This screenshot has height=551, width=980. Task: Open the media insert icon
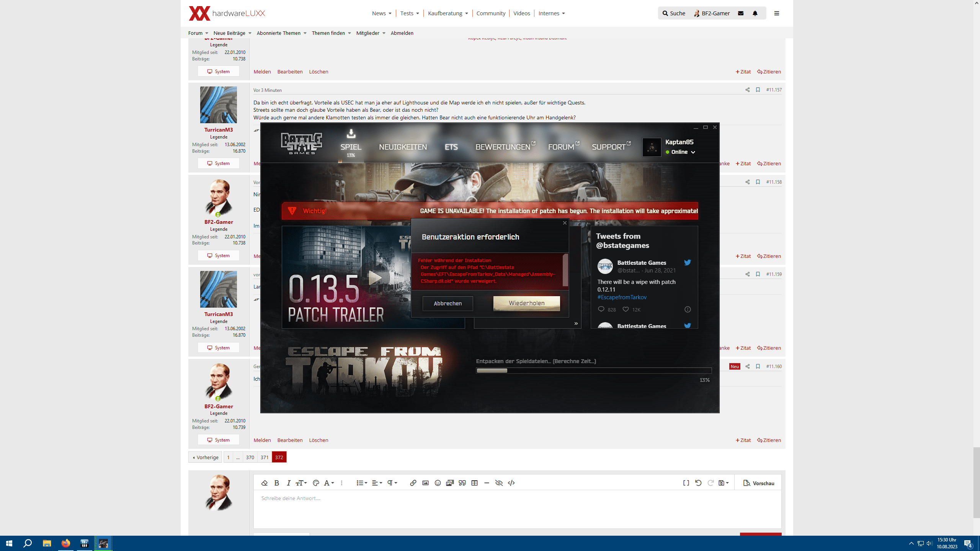tap(450, 483)
